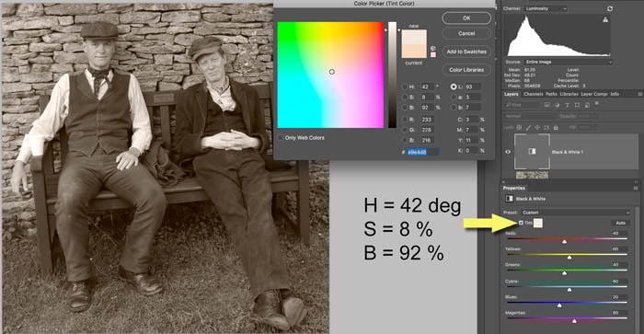Switch to the Paths tab
The width and height of the screenshot is (644, 334).
tap(551, 94)
